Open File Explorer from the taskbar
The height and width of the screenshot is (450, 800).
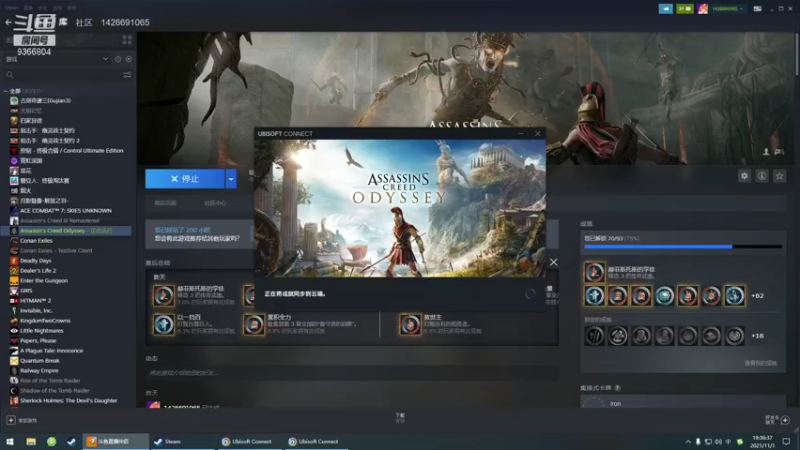click(31, 442)
